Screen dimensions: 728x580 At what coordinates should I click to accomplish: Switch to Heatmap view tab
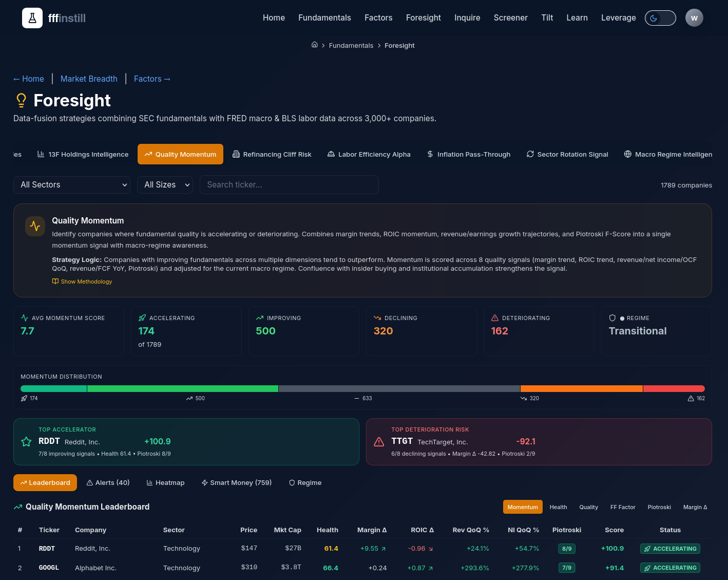pyautogui.click(x=165, y=483)
